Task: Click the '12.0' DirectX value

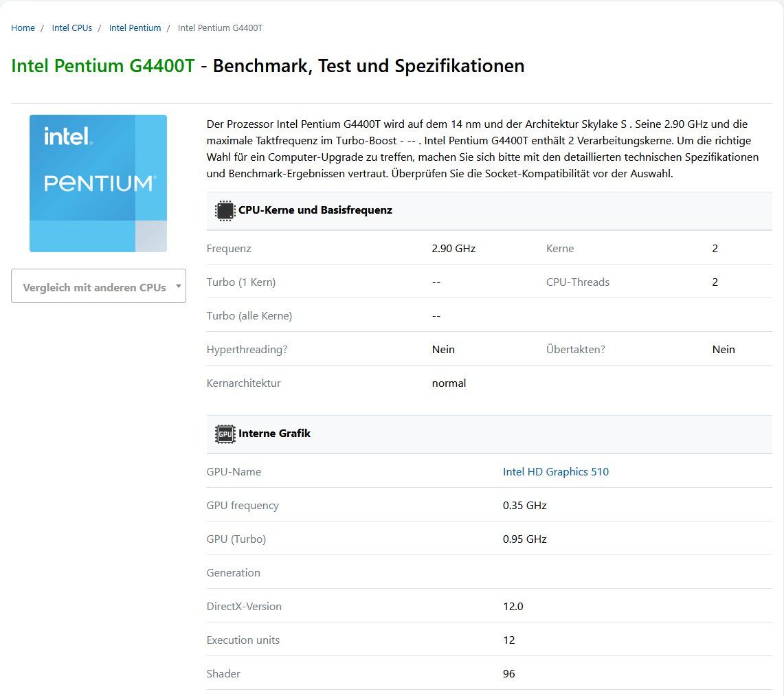Action: 513,607
